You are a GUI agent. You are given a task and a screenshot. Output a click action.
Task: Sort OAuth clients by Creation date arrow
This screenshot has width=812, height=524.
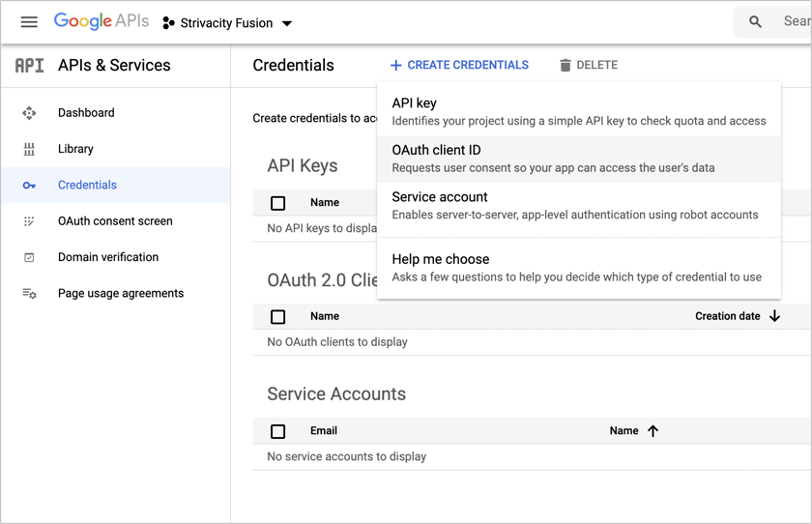click(774, 316)
